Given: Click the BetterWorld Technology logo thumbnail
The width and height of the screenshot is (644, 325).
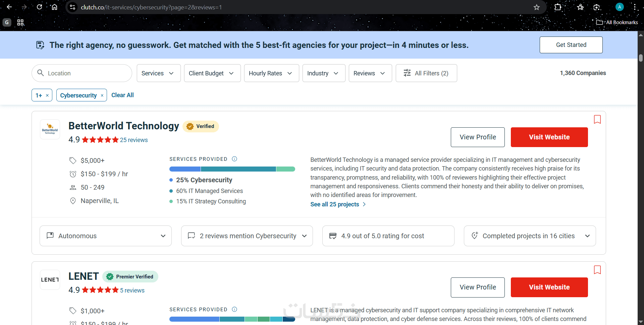Looking at the screenshot, I should (50, 129).
